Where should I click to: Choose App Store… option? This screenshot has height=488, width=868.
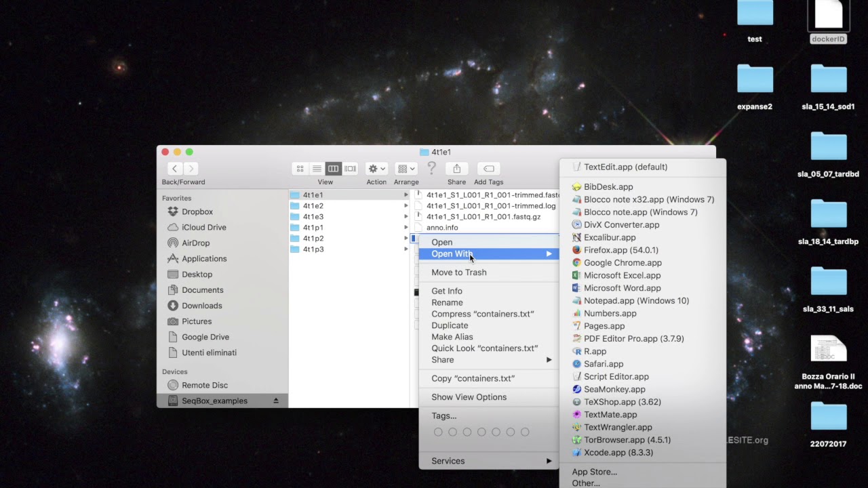[594, 472]
